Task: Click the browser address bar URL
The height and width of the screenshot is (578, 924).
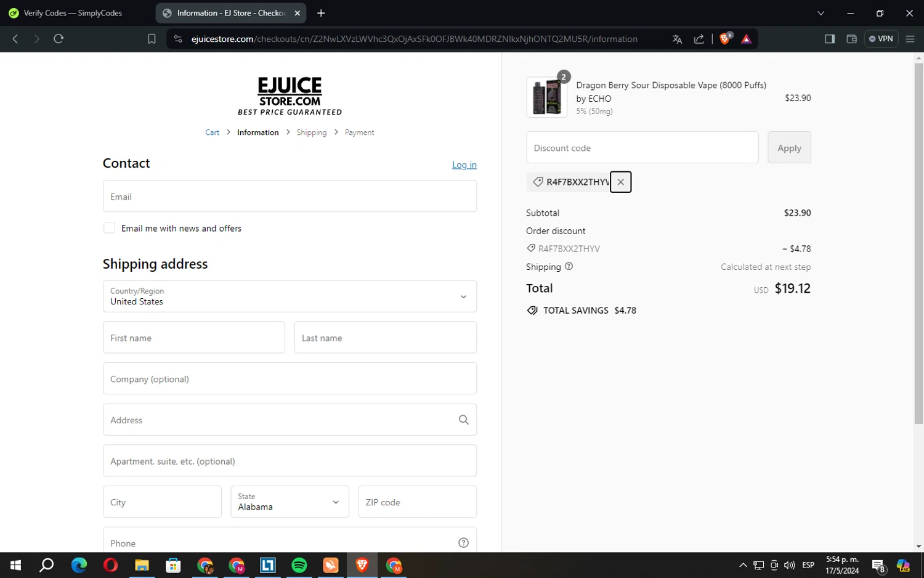Action: coord(414,39)
